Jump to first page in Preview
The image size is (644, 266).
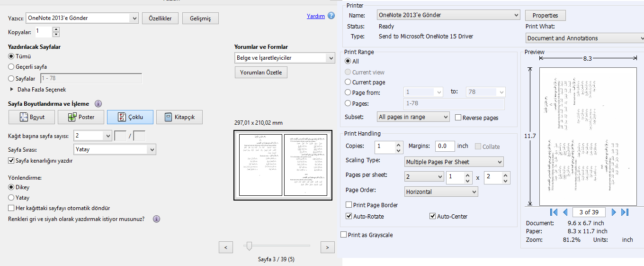click(554, 212)
